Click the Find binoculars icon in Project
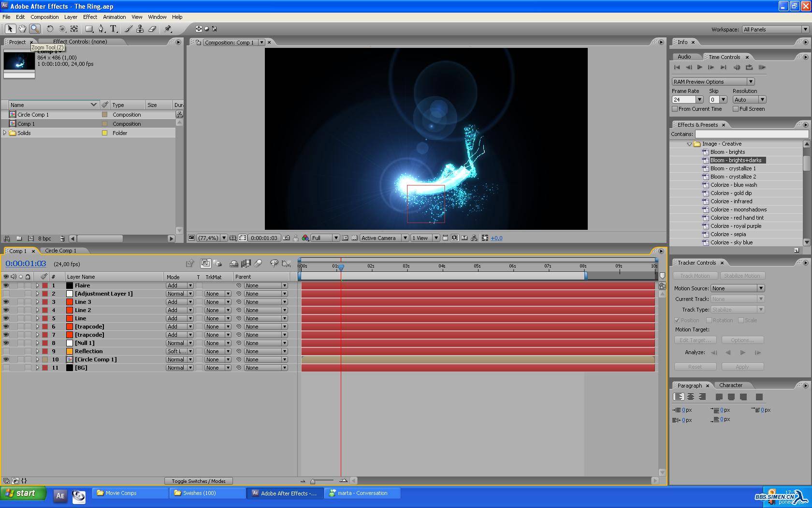The width and height of the screenshot is (812, 508). click(x=7, y=239)
